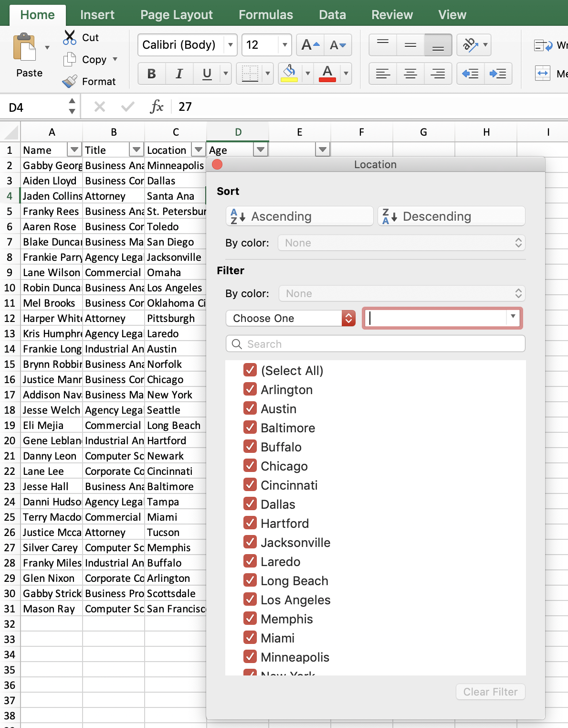Open the Age column filter arrow
568x728 pixels.
(261, 150)
